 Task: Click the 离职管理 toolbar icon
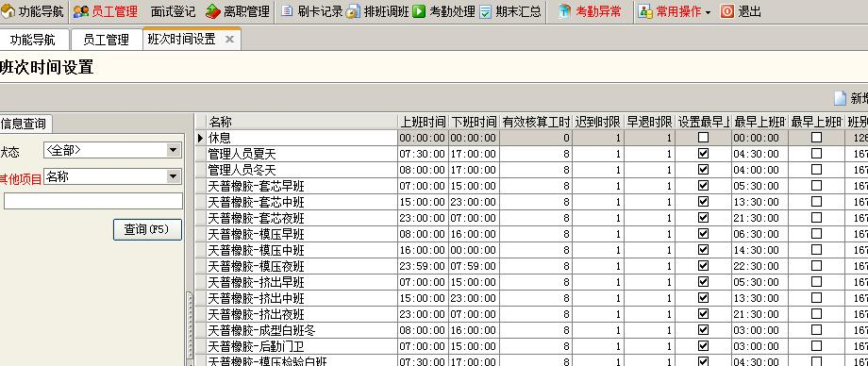(212, 11)
